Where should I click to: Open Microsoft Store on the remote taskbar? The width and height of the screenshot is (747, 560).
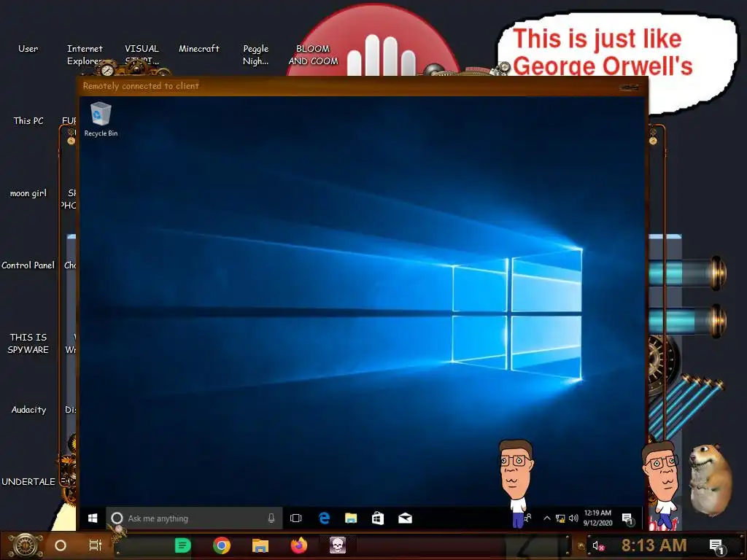378,518
